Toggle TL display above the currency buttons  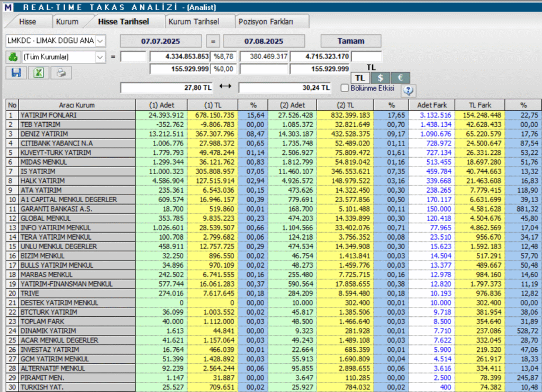[x=371, y=68]
